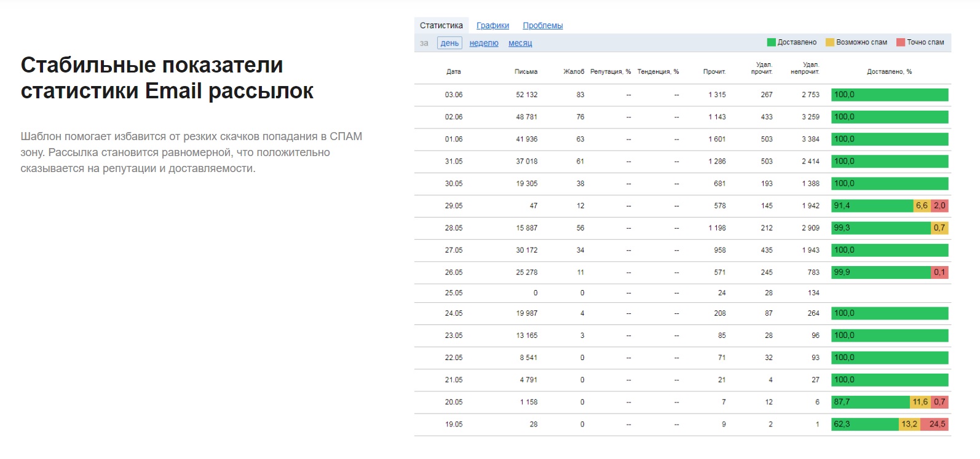Image resolution: width=980 pixels, height=459 pixels.
Task: Click the Дата column header
Action: click(x=454, y=72)
